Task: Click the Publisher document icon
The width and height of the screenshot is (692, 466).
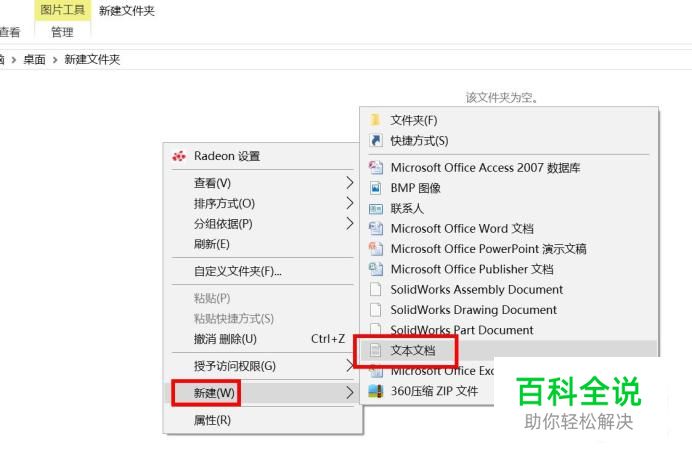Action: [376, 269]
